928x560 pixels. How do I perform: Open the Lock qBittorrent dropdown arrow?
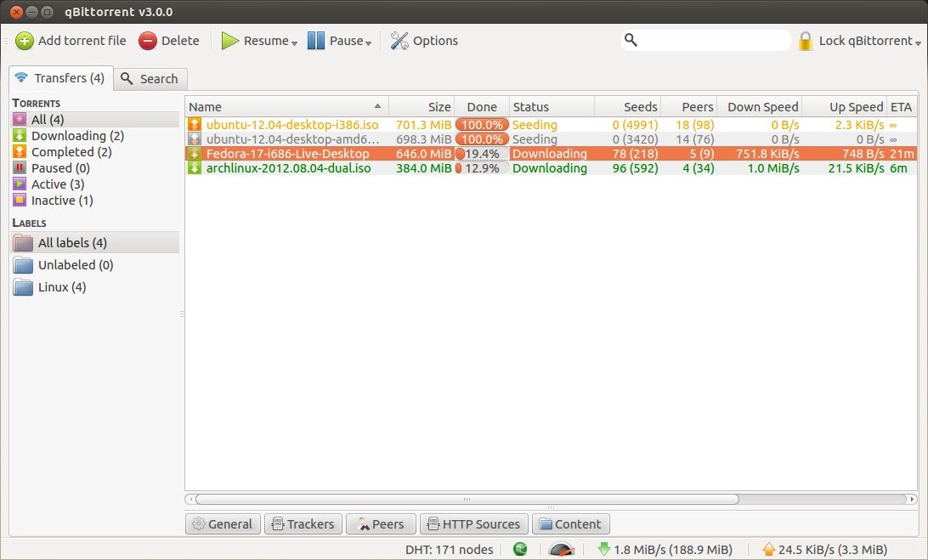click(x=918, y=43)
